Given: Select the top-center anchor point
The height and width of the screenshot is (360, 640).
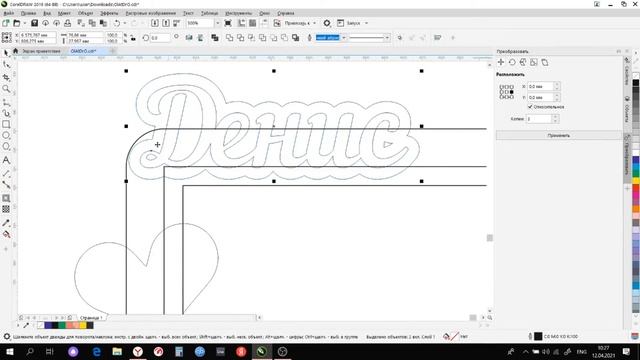Looking at the screenshot, I should tap(507, 87).
